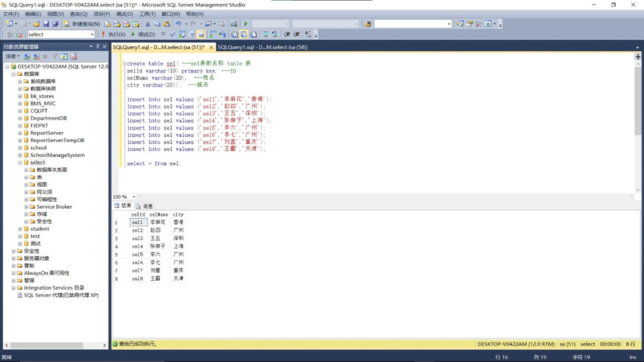Open file with the folder toolbar icon
This screenshot has height=362, width=644.
coord(36,24)
